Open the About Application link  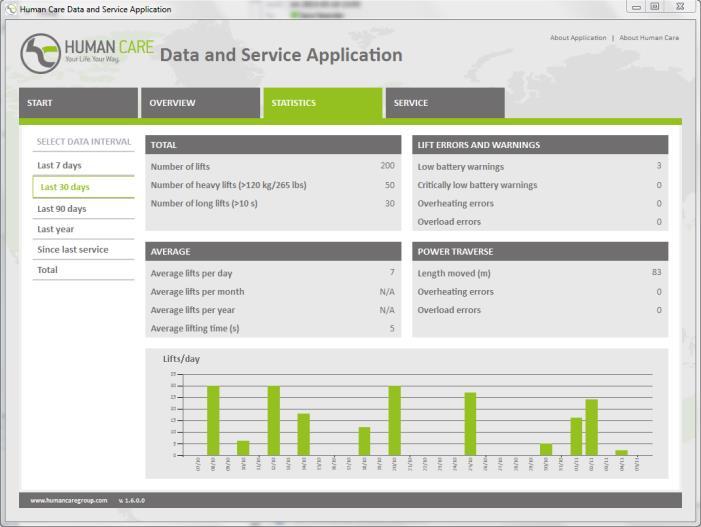578,38
